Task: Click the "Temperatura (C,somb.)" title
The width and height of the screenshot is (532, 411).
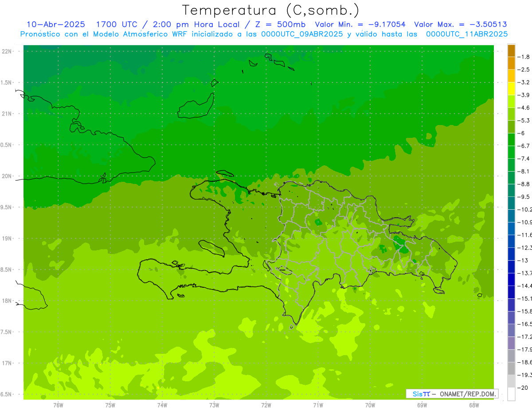Action: tap(271, 10)
